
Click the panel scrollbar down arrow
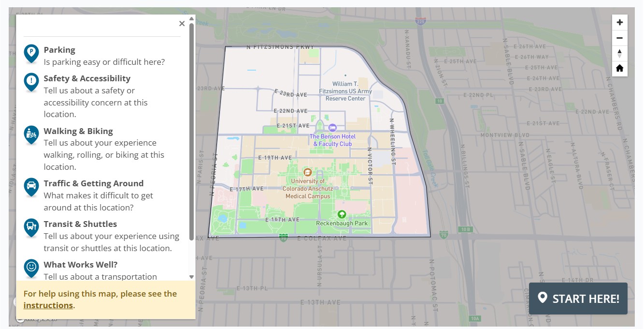coord(191,277)
